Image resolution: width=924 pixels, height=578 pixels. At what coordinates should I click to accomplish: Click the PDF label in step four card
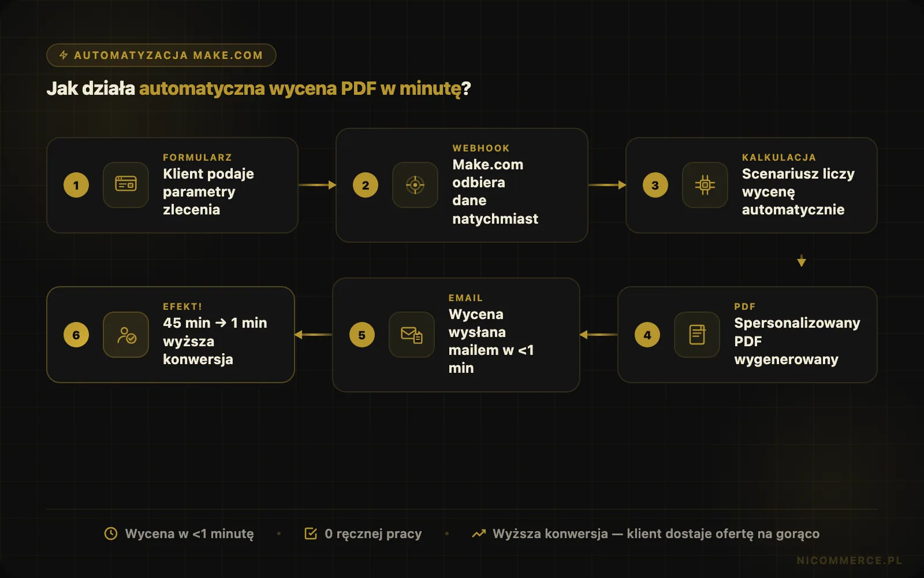pyautogui.click(x=745, y=306)
